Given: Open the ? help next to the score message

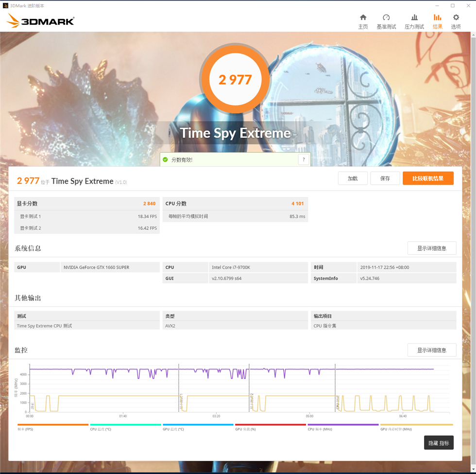Looking at the screenshot, I should pyautogui.click(x=304, y=159).
